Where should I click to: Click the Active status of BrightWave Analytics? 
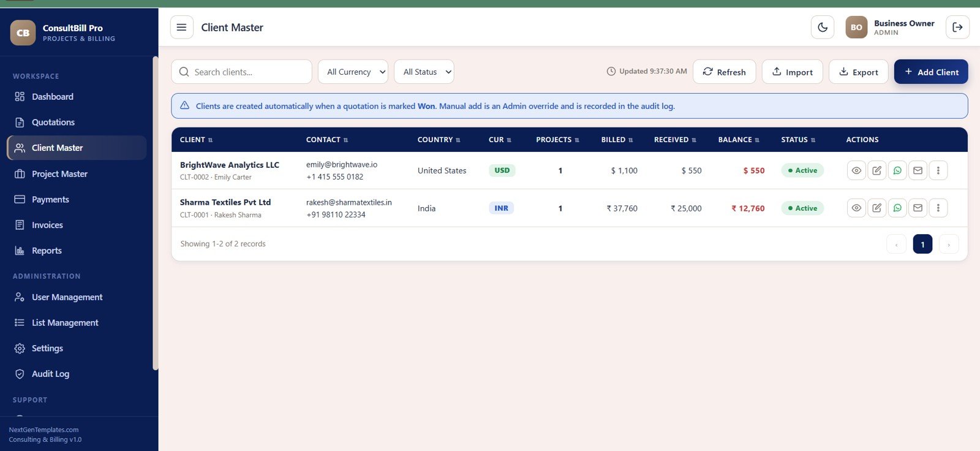(802, 170)
